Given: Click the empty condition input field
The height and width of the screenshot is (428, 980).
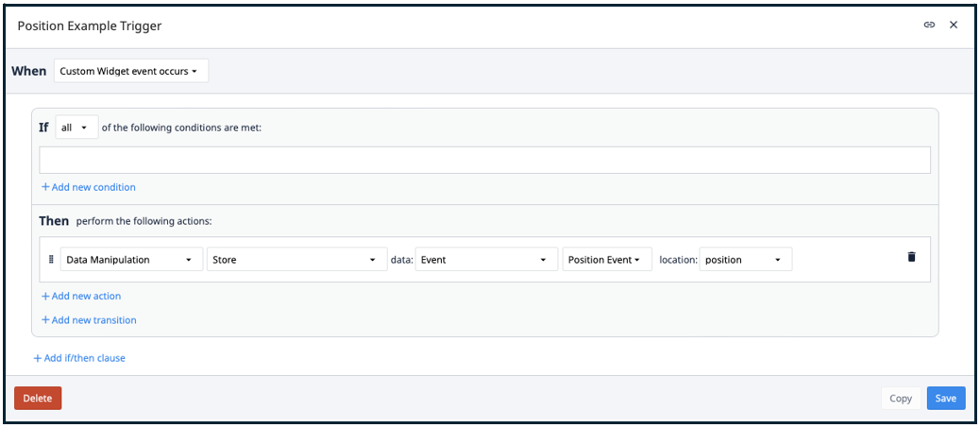Looking at the screenshot, I should click(x=484, y=160).
